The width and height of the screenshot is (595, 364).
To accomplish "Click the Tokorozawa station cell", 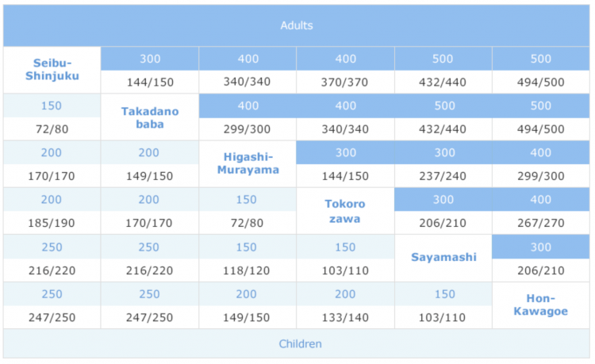I will coord(345,211).
